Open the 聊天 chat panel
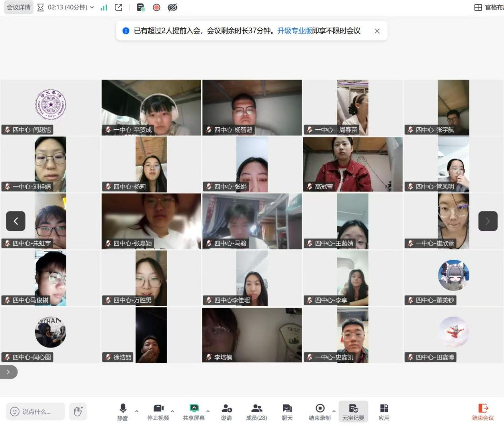The height and width of the screenshot is (426, 504). tap(287, 412)
